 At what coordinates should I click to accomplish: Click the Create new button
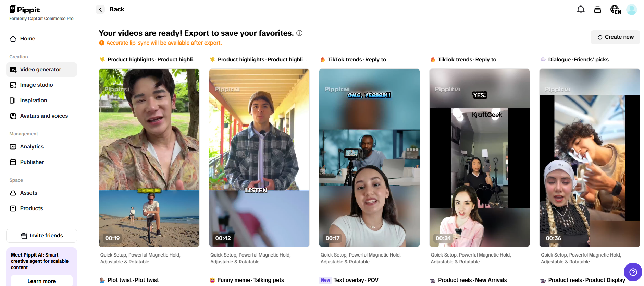(x=615, y=37)
